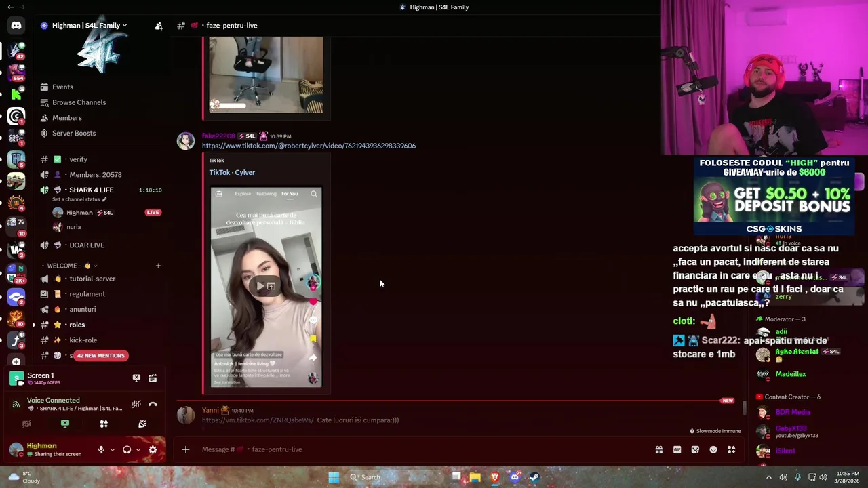
Task: Jump to 42 NEW MENTIONS
Action: 100,356
